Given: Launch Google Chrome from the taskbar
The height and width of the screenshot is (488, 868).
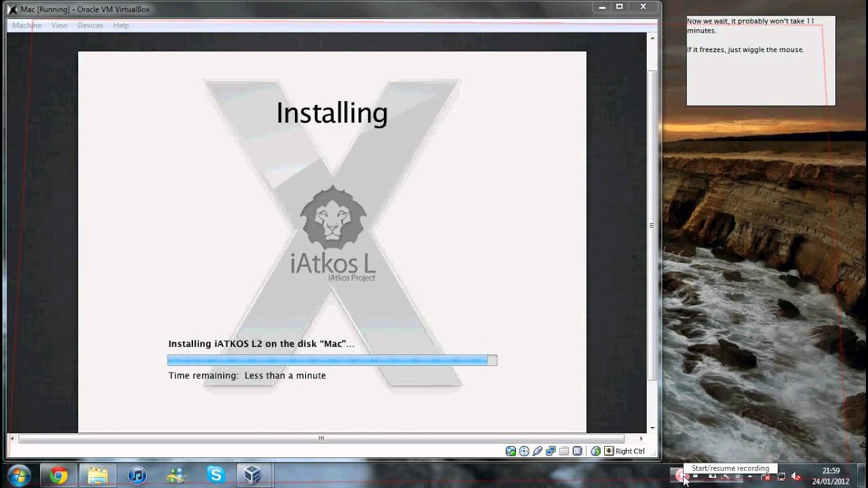Looking at the screenshot, I should click(x=58, y=475).
